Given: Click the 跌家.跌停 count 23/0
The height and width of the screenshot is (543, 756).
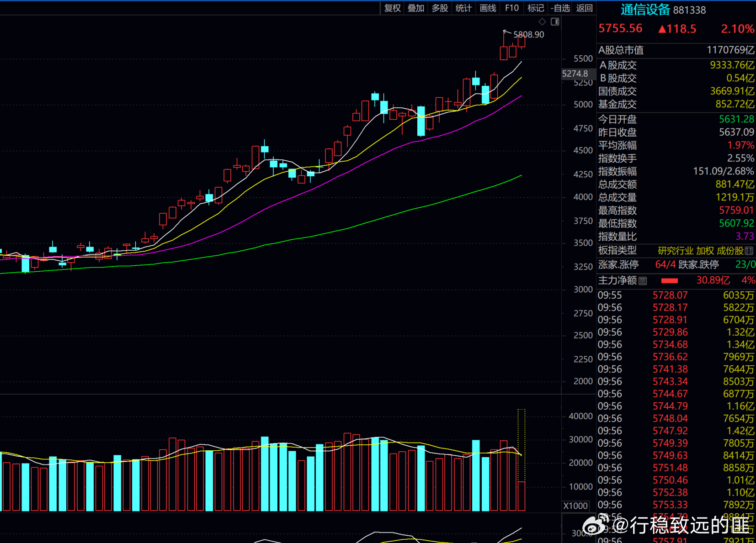Looking at the screenshot, I should coord(745,264).
